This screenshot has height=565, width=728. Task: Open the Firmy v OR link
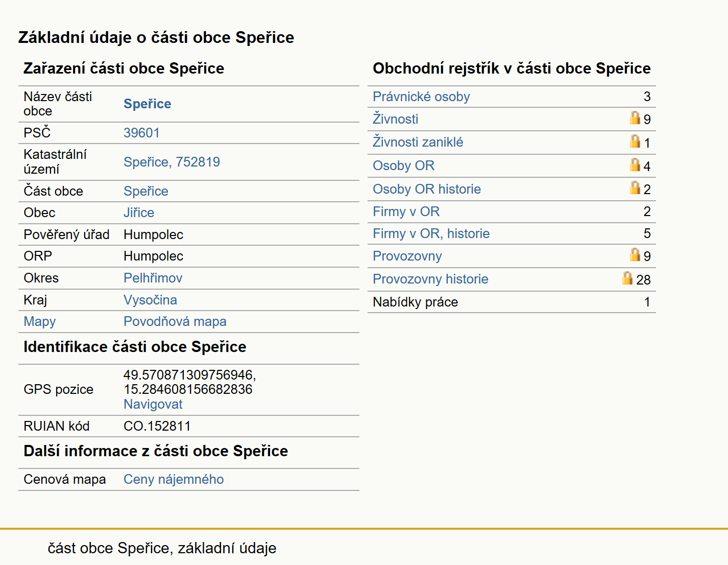pyautogui.click(x=406, y=211)
